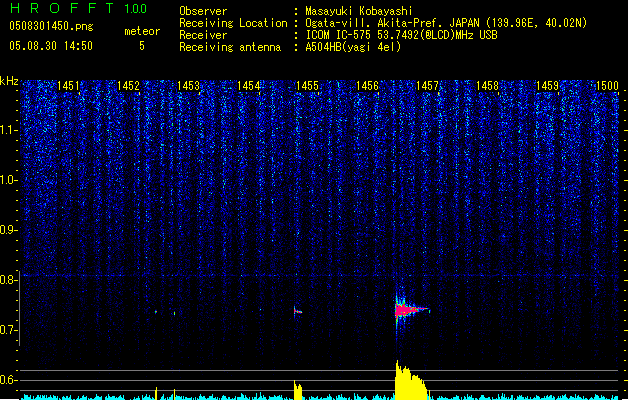Click the meteor count value 5
The width and height of the screenshot is (629, 400).
[x=142, y=46]
